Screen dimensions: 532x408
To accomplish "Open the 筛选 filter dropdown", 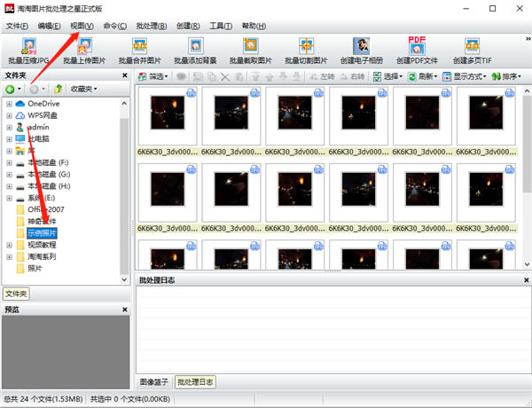I will [x=153, y=76].
